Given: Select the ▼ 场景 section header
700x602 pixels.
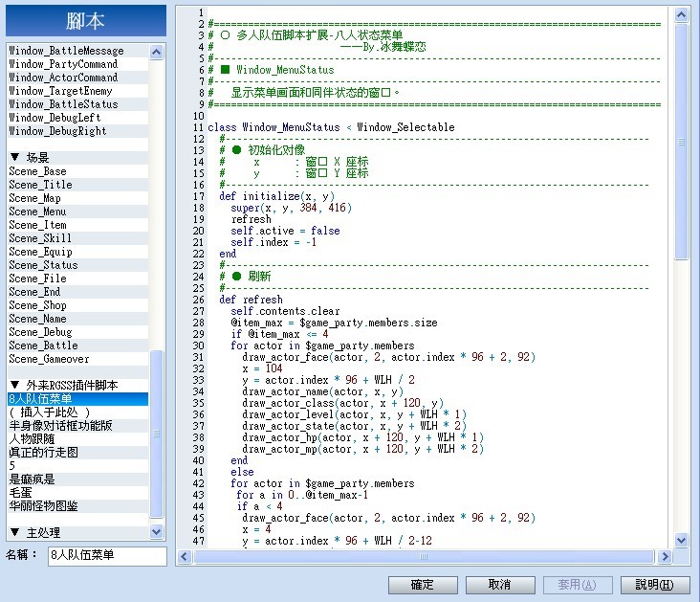Looking at the screenshot, I should pyautogui.click(x=77, y=157).
